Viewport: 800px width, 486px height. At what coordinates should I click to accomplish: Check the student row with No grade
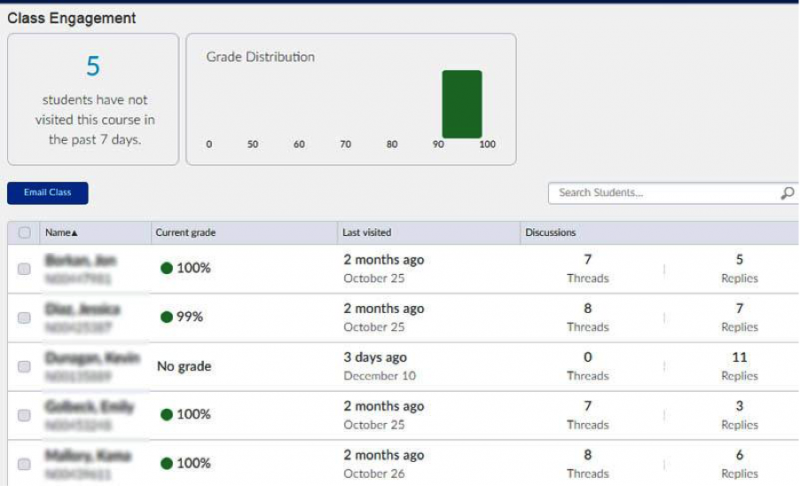pyautogui.click(x=24, y=367)
